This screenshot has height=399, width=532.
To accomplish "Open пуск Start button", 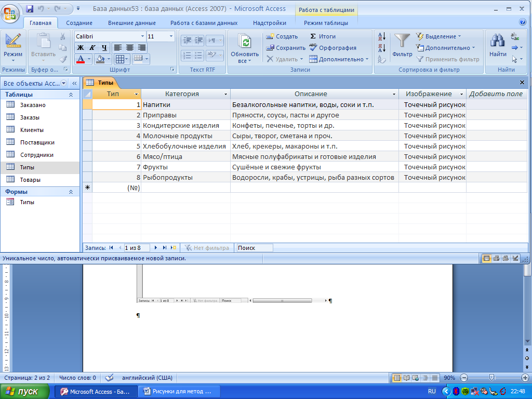I will pyautogui.click(x=25, y=392).
